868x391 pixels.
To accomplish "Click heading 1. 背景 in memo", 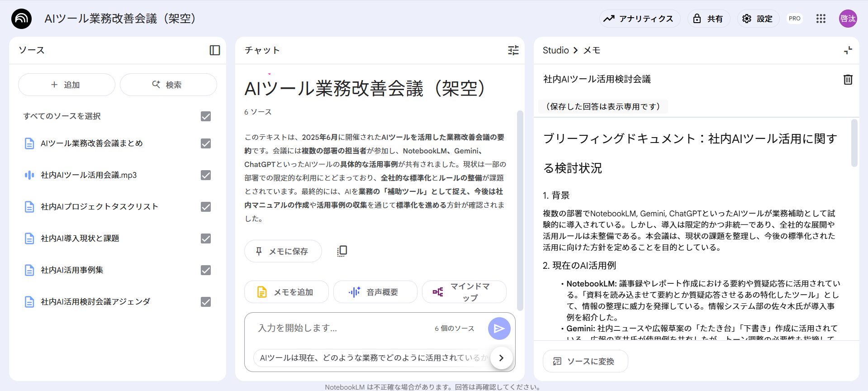I will pos(556,195).
